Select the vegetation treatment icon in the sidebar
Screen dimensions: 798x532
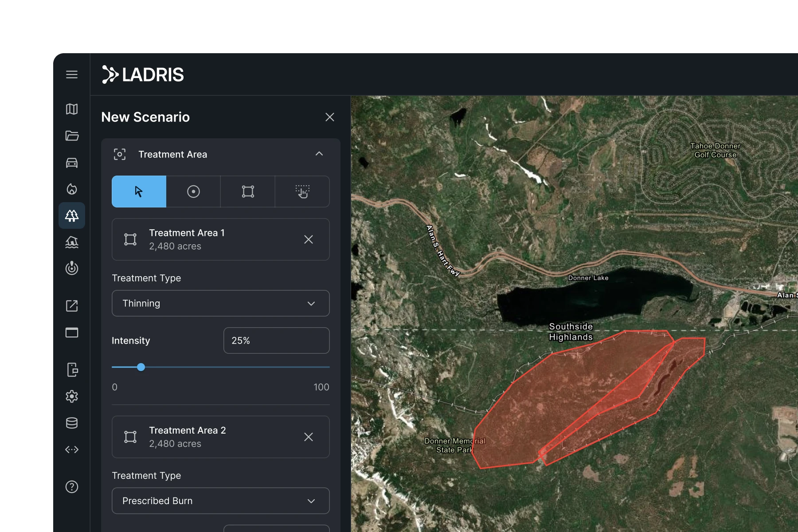tap(72, 215)
